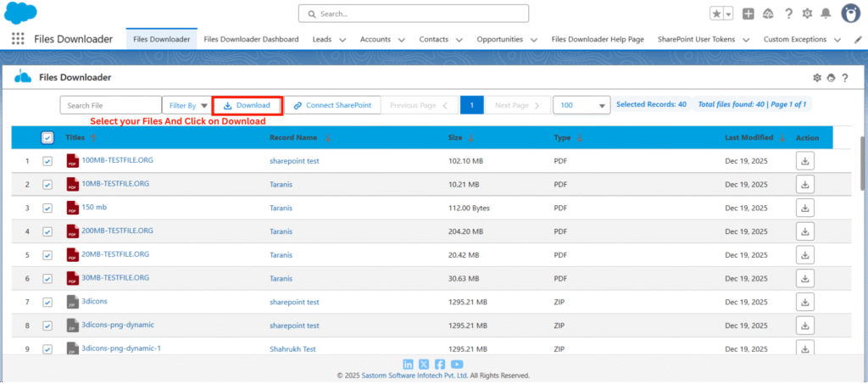Click download icon for 3dicons row
The height and width of the screenshot is (384, 868).
(x=805, y=302)
